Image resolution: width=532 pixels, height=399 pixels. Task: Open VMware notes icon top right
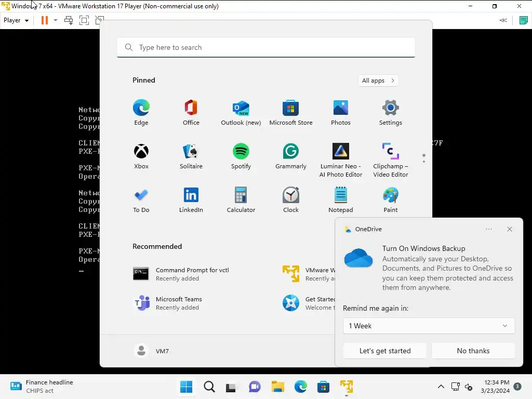[x=524, y=20]
